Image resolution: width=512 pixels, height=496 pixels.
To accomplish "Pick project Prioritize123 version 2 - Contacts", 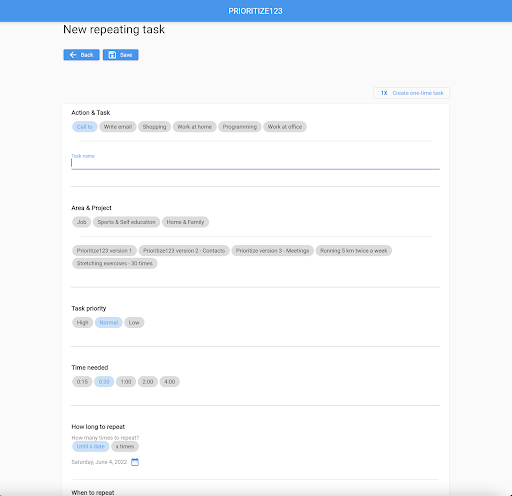I will (x=184, y=251).
